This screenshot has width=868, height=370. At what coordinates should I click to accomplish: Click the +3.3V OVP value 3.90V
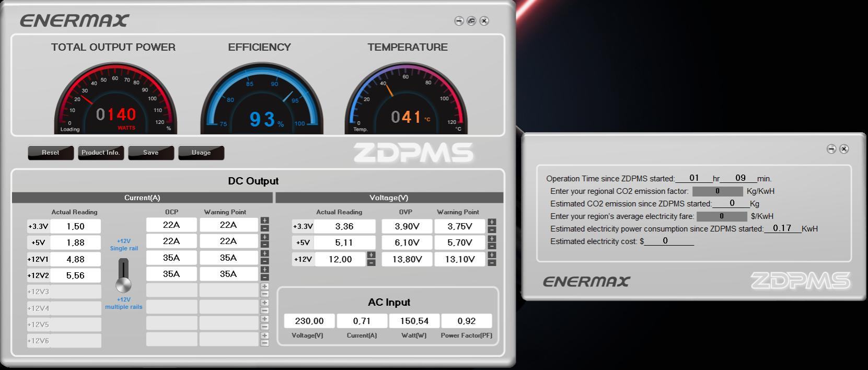click(x=407, y=226)
